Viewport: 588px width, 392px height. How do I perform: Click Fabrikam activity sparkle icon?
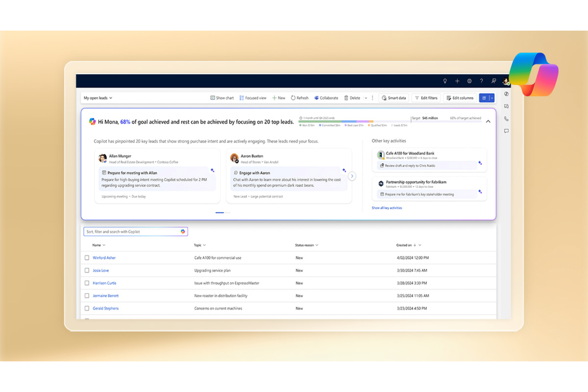pyautogui.click(x=480, y=192)
